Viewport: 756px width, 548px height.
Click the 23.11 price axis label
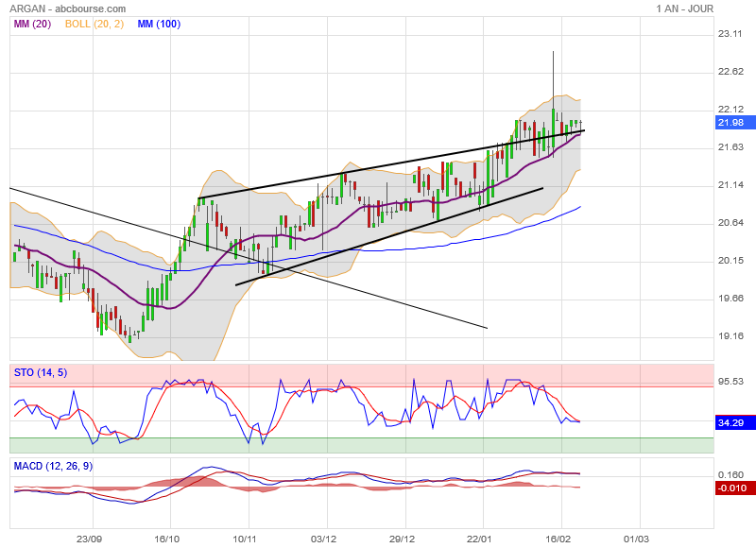[730, 34]
